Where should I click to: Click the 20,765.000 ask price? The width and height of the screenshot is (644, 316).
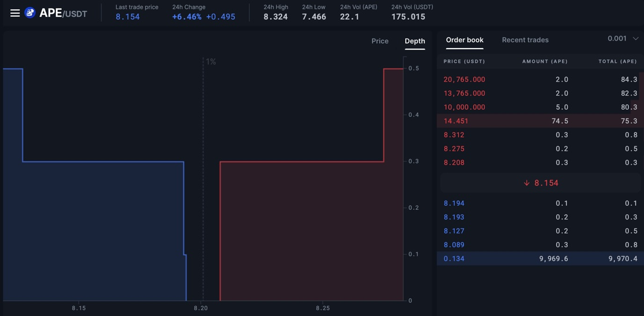click(x=464, y=79)
